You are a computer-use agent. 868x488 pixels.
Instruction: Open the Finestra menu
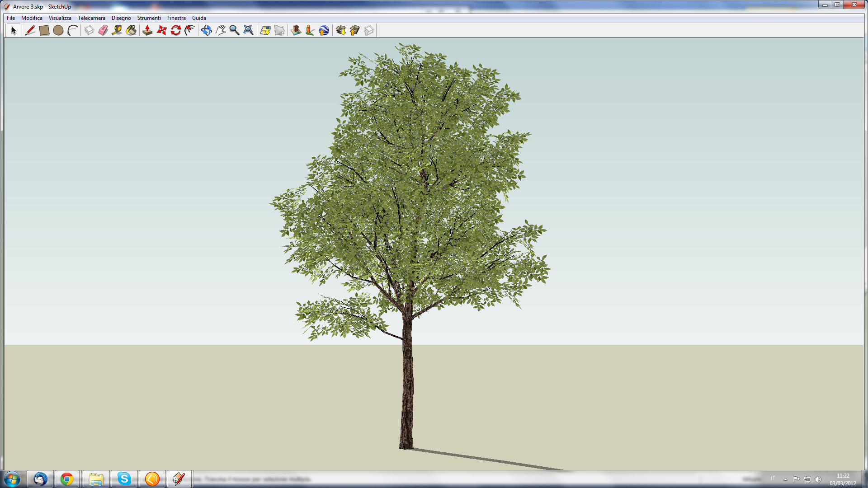click(x=176, y=18)
